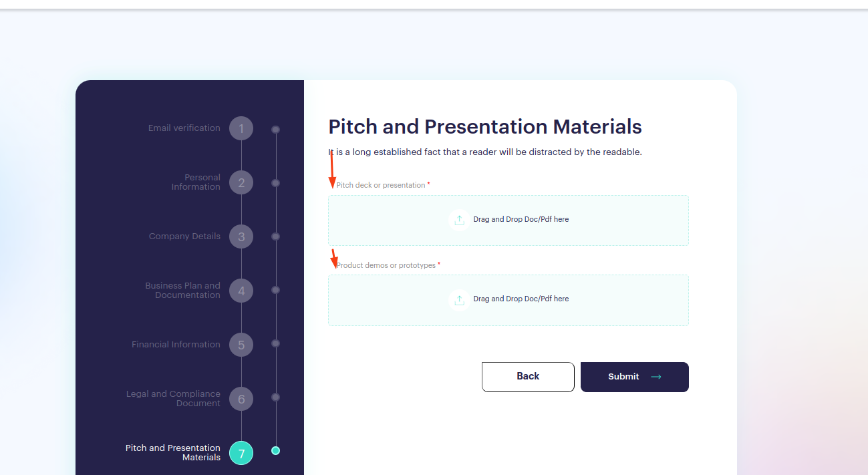
Task: Select step 2 circle for Personal Information
Action: coord(241,182)
